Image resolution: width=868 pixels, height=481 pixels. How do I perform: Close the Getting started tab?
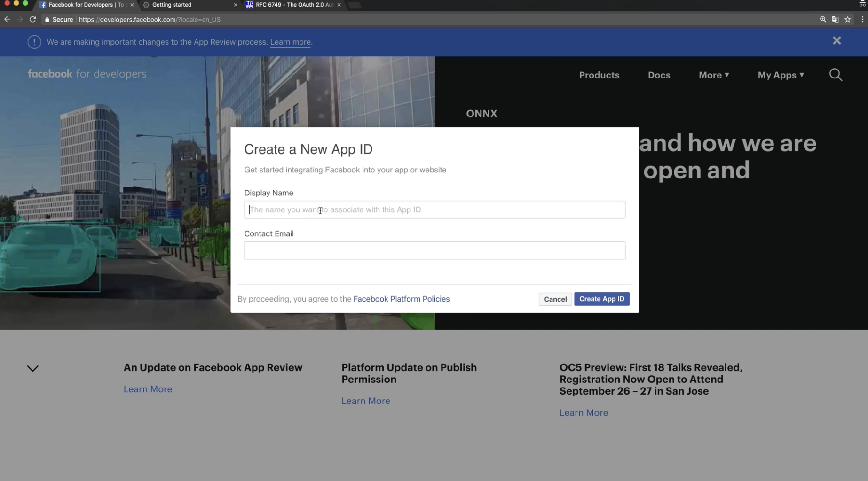236,5
